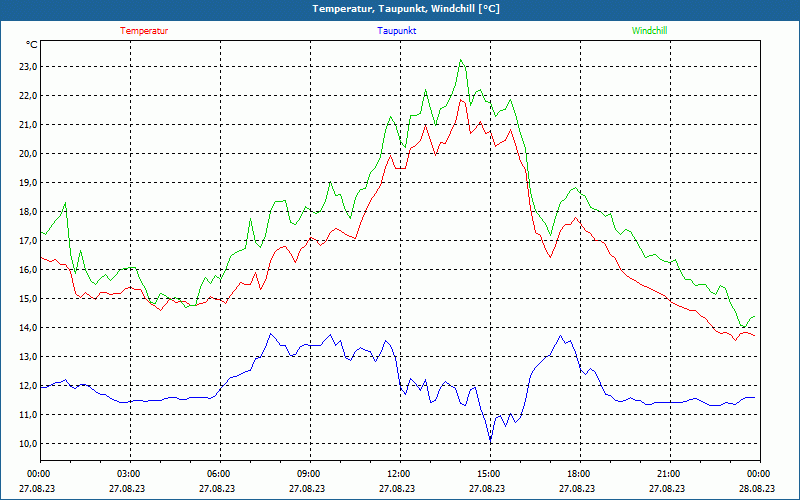Click the red Temperatur legend label
Screen dimensions: 800x500
click(x=144, y=31)
